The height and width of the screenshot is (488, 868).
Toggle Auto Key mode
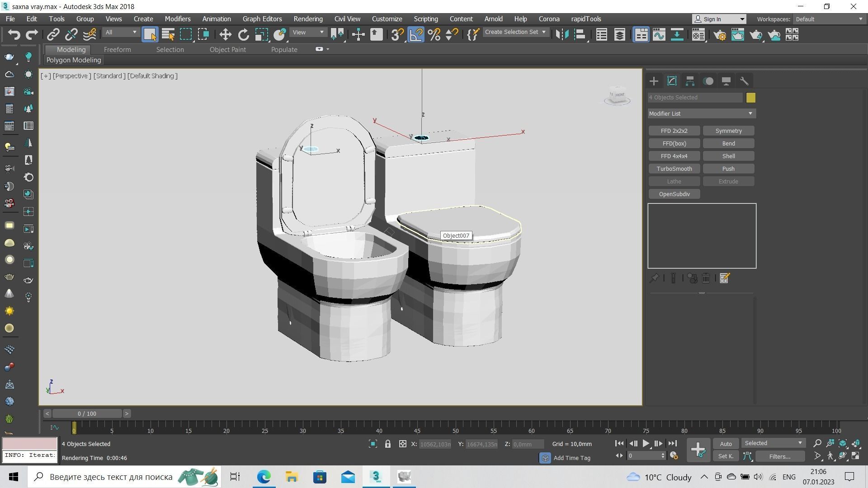click(x=726, y=444)
